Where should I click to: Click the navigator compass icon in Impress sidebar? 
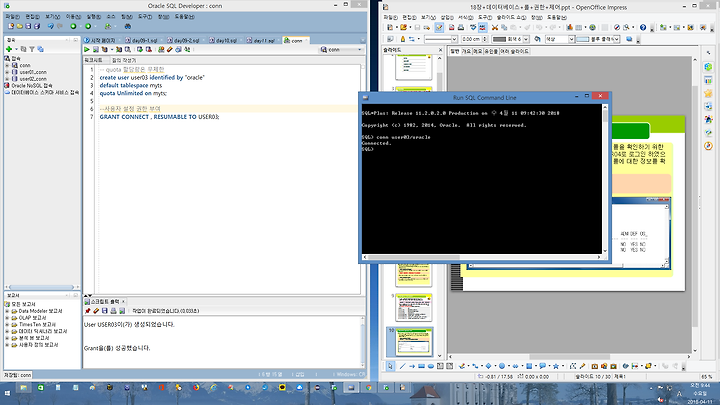point(708,146)
